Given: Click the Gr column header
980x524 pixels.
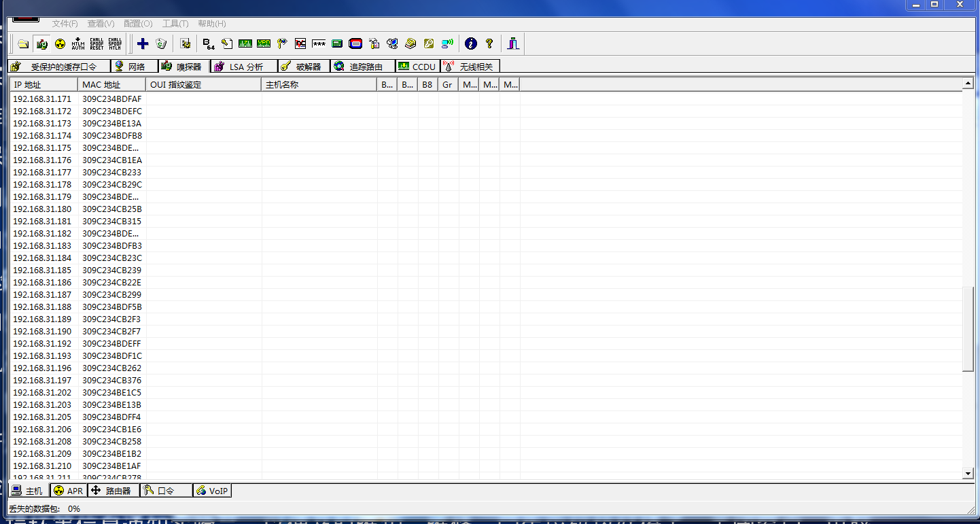Looking at the screenshot, I should click(x=449, y=85).
